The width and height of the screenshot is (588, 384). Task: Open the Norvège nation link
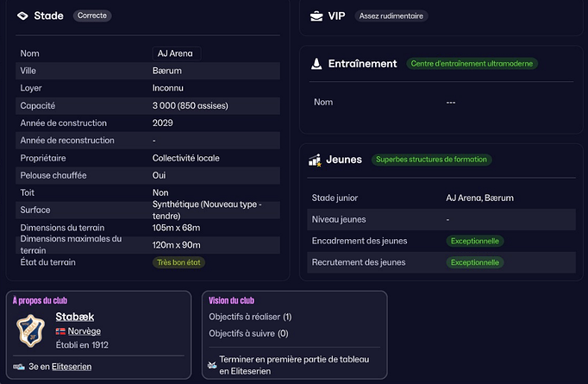click(84, 331)
